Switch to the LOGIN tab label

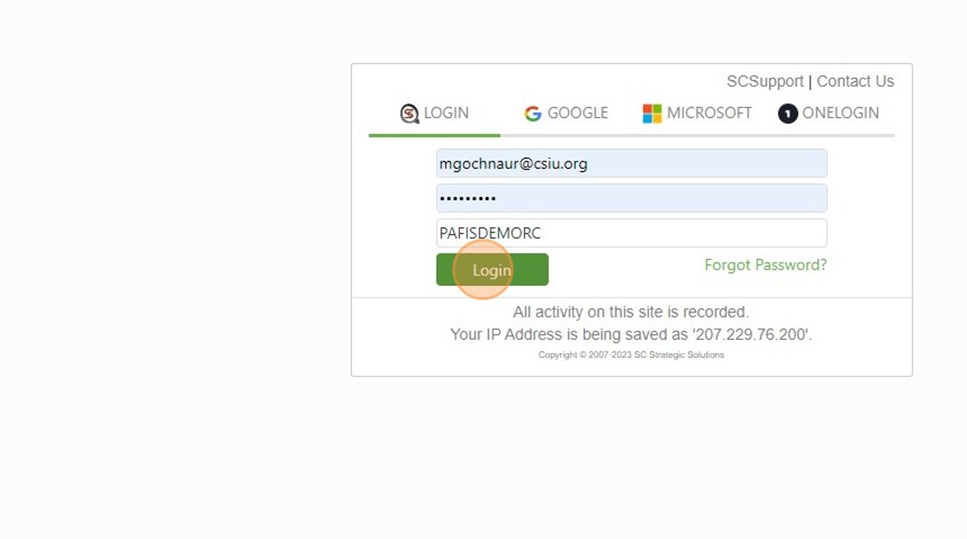(x=446, y=113)
